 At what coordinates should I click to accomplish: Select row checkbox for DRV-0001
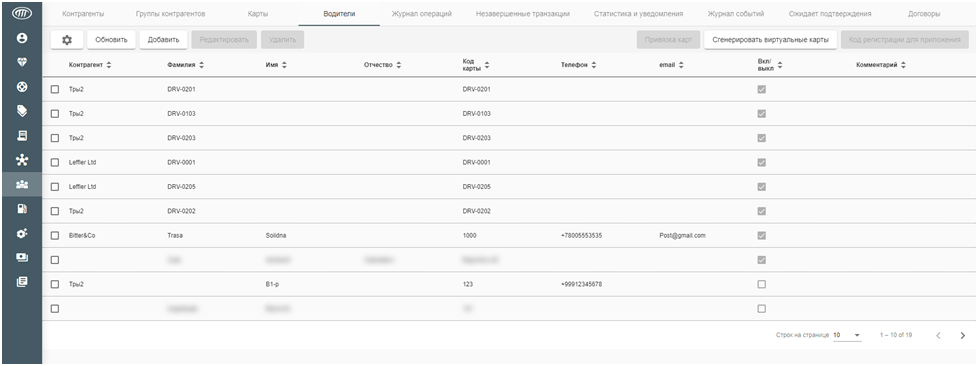pos(55,162)
